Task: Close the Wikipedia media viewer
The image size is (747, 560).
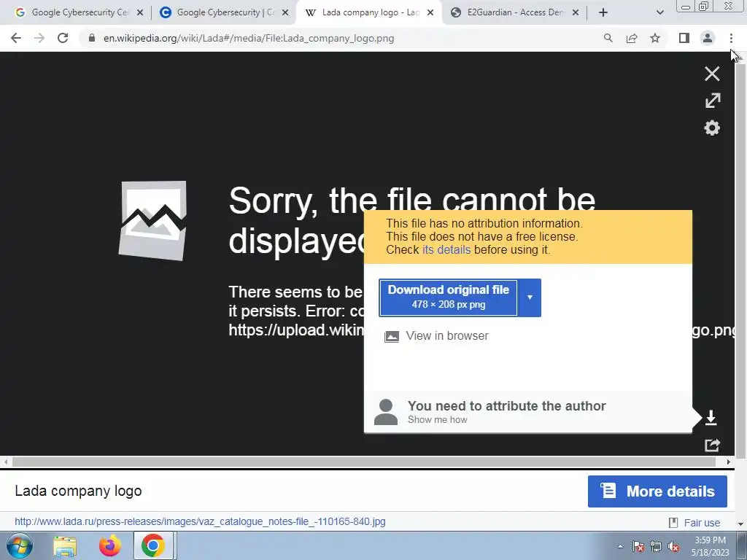Action: [x=712, y=74]
